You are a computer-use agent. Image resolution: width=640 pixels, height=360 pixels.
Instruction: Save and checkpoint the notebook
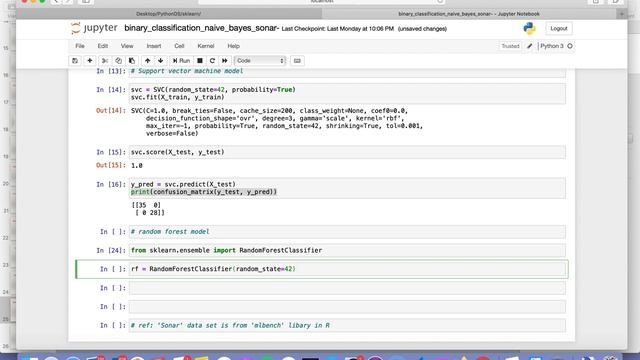75,61
